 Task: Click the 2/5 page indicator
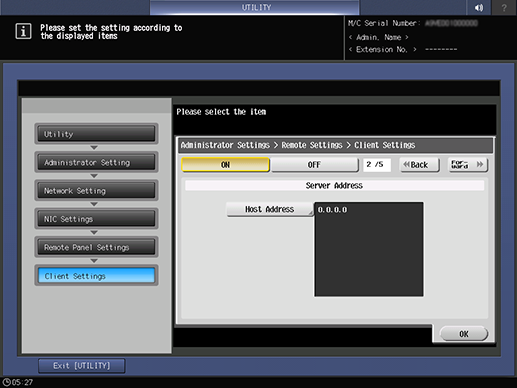pyautogui.click(x=377, y=165)
